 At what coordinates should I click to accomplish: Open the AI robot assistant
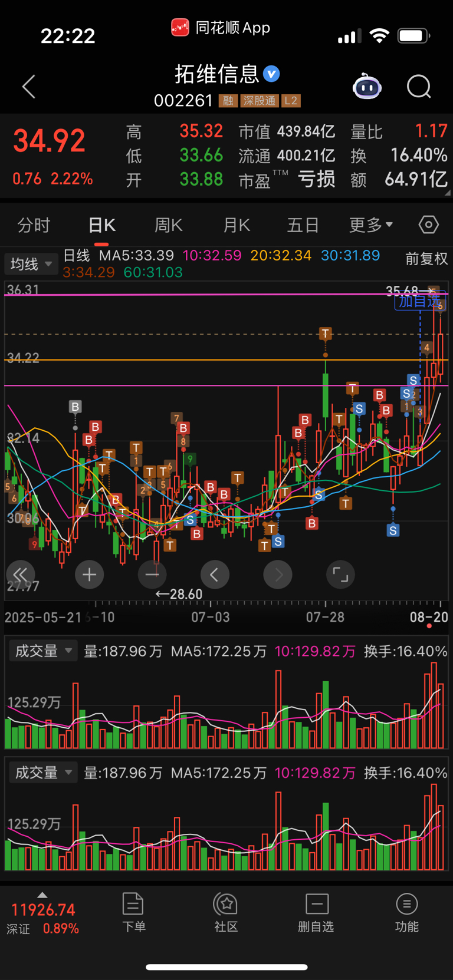coord(367,87)
